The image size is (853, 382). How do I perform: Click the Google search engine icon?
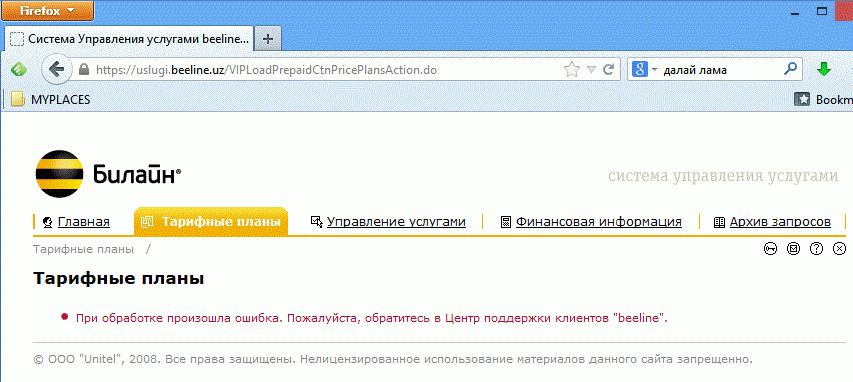[x=640, y=70]
